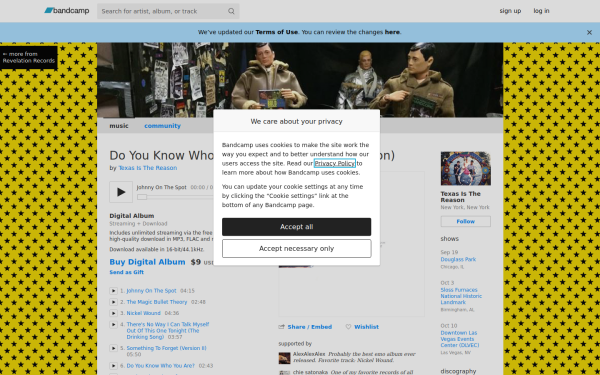The width and height of the screenshot is (600, 375).
Task: Switch to the music tab
Action: click(x=119, y=126)
